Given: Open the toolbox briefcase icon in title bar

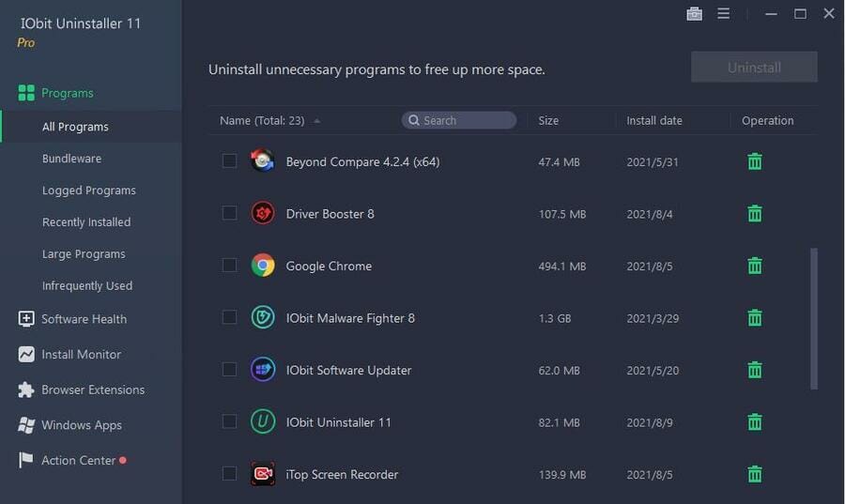Looking at the screenshot, I should tap(694, 14).
